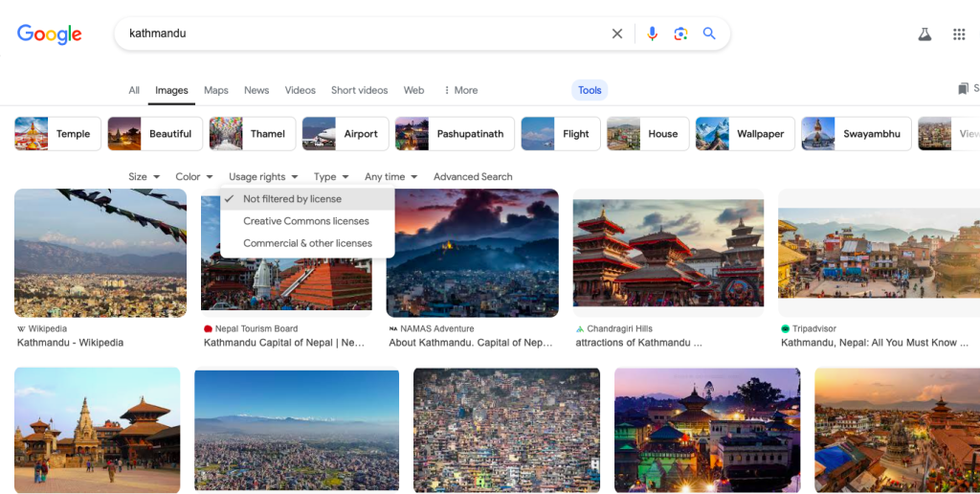Go to Google home via the logo

pos(50,34)
